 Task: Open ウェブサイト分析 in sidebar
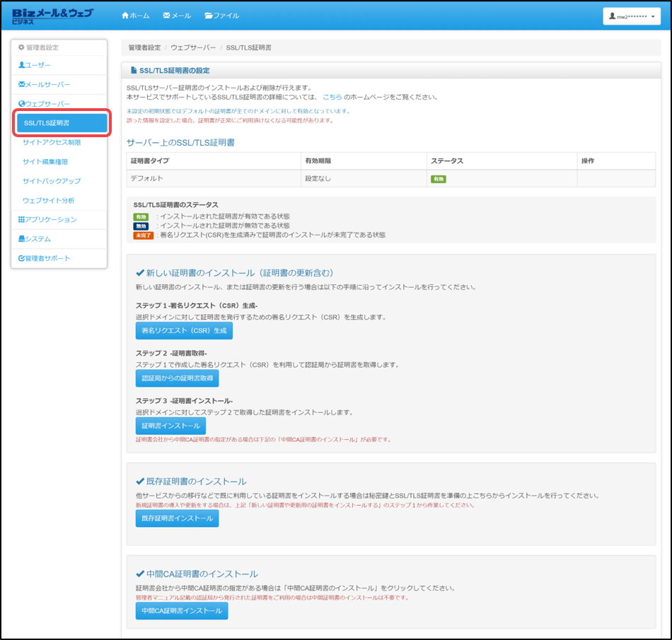(49, 200)
